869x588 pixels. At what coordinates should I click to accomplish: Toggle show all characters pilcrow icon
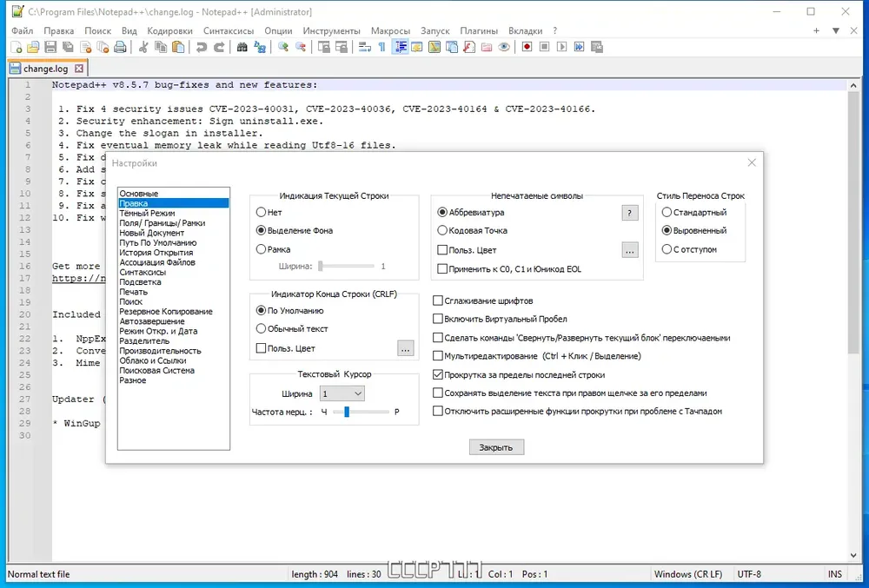tap(381, 47)
